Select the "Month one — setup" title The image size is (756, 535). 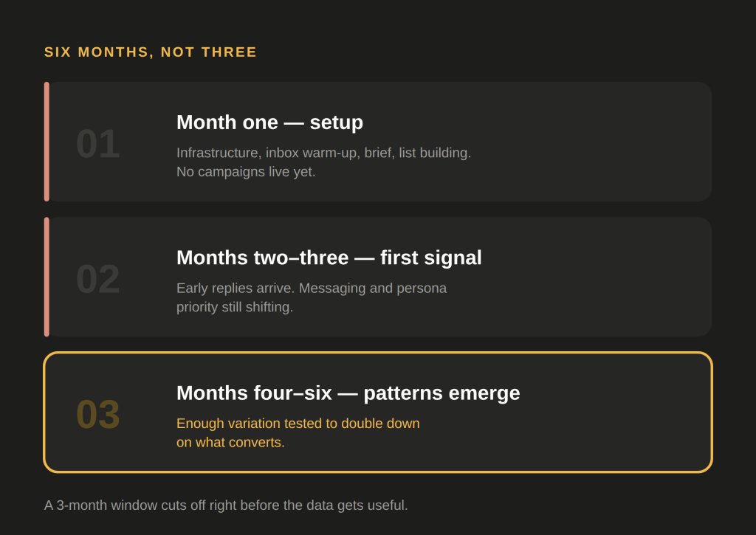269,122
